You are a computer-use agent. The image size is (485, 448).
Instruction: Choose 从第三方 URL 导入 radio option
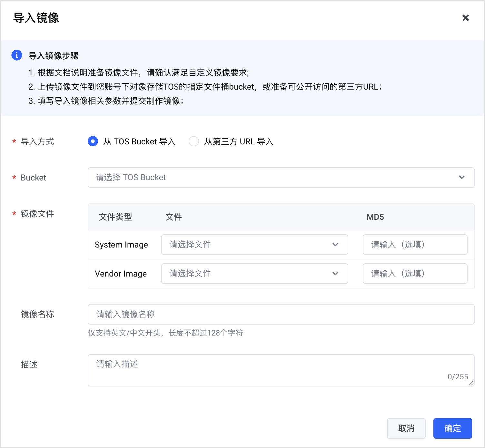[194, 141]
